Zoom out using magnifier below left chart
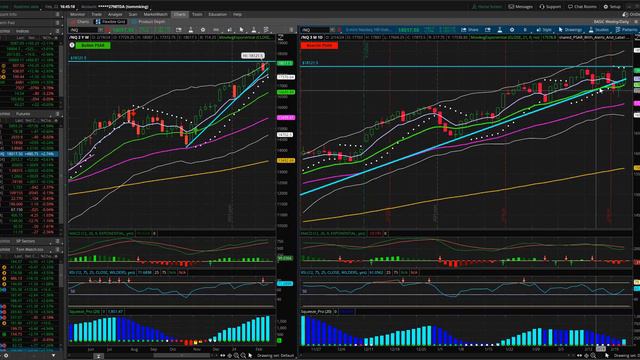The width and height of the screenshot is (640, 360). (x=243, y=356)
